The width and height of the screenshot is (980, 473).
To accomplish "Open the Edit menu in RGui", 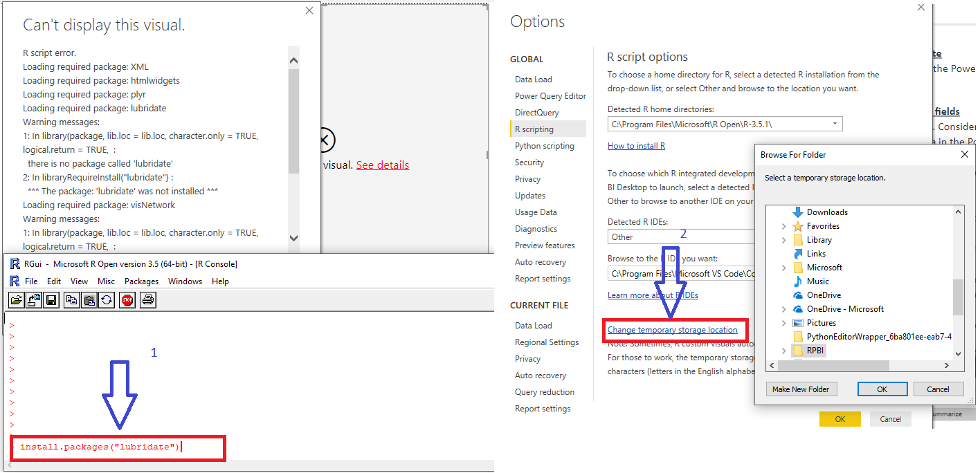I will [x=54, y=281].
